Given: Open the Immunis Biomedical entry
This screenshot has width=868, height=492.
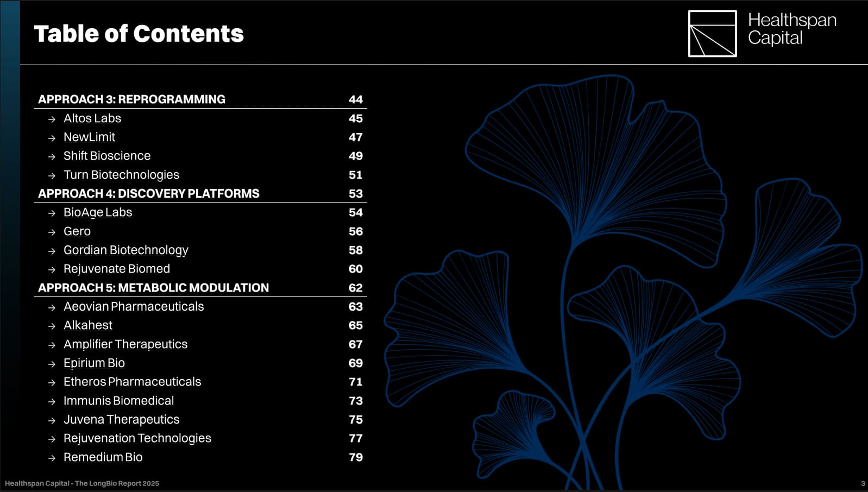Looking at the screenshot, I should pyautogui.click(x=118, y=401).
